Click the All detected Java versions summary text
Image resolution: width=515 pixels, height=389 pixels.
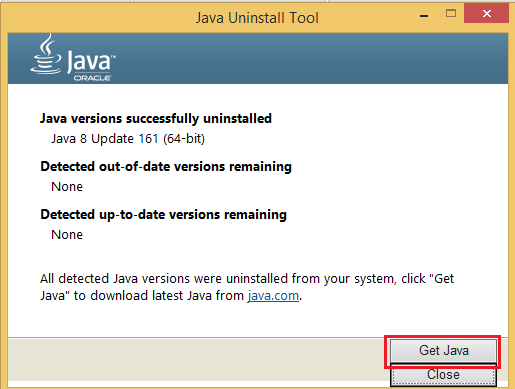click(x=247, y=287)
